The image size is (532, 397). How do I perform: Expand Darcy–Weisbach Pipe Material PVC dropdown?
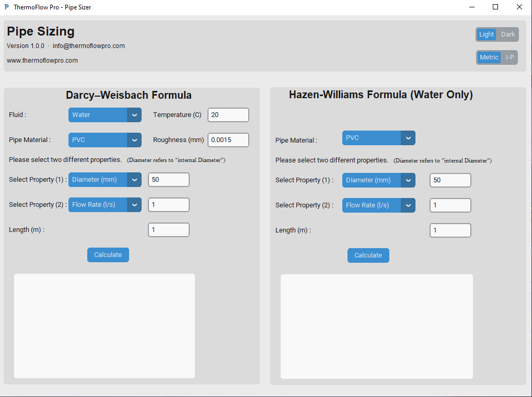105,140
